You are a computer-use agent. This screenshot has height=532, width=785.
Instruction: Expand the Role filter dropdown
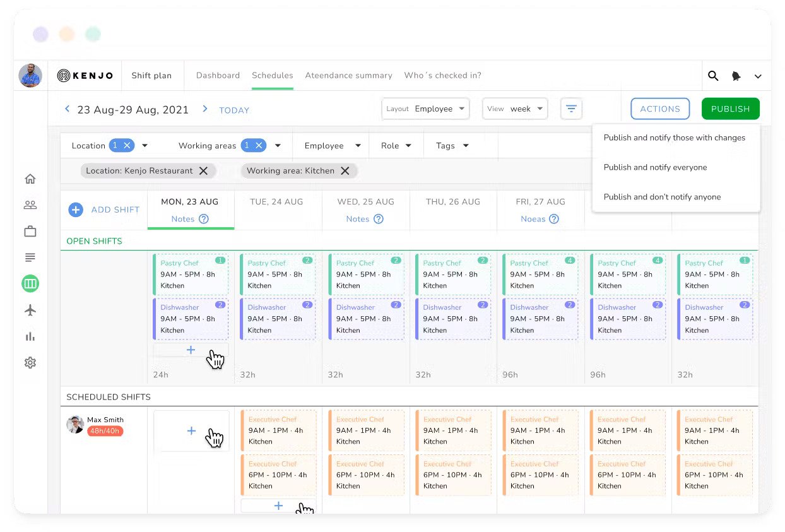pos(396,146)
